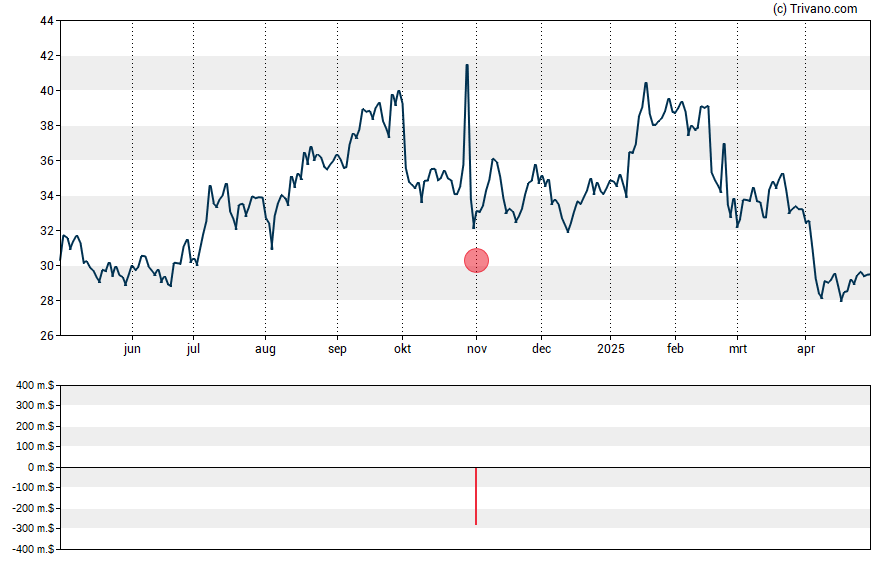This screenshot has height=565, width=888.
Task: Click the price axis value 40
Action: click(47, 91)
